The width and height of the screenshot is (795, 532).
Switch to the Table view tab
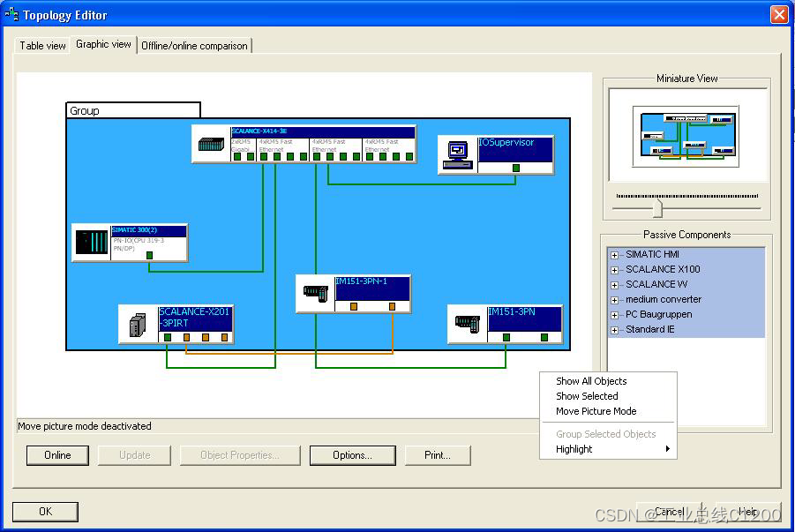point(42,46)
